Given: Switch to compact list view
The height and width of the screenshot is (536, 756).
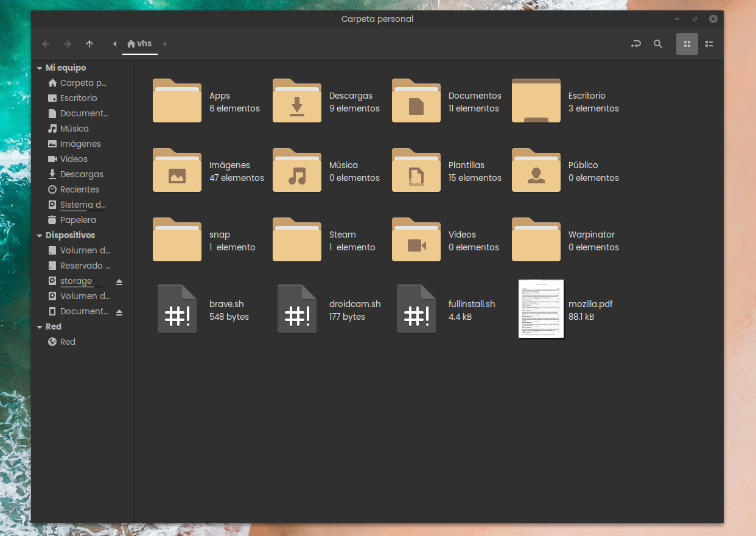Looking at the screenshot, I should (709, 43).
